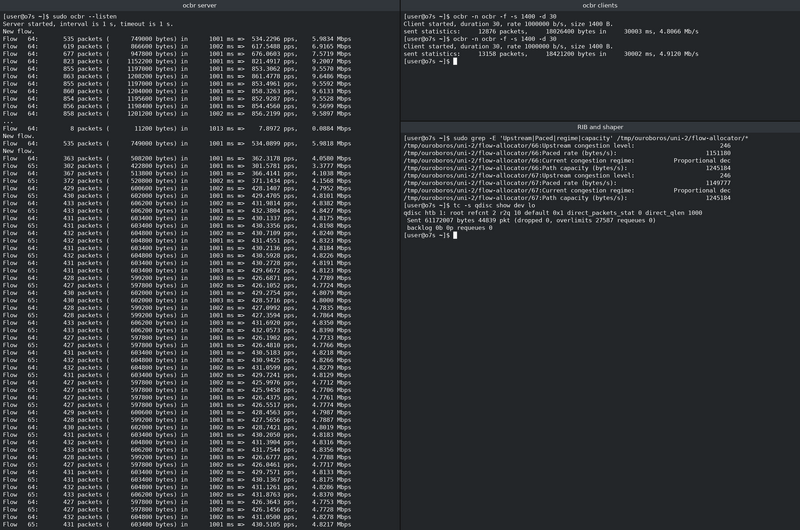800x530 pixels.
Task: Click the paced rate value 1151180
Action: [x=718, y=153]
